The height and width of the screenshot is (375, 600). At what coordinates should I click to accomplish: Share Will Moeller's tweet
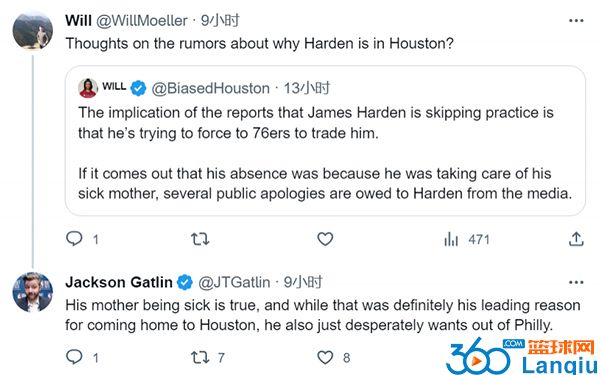[576, 239]
